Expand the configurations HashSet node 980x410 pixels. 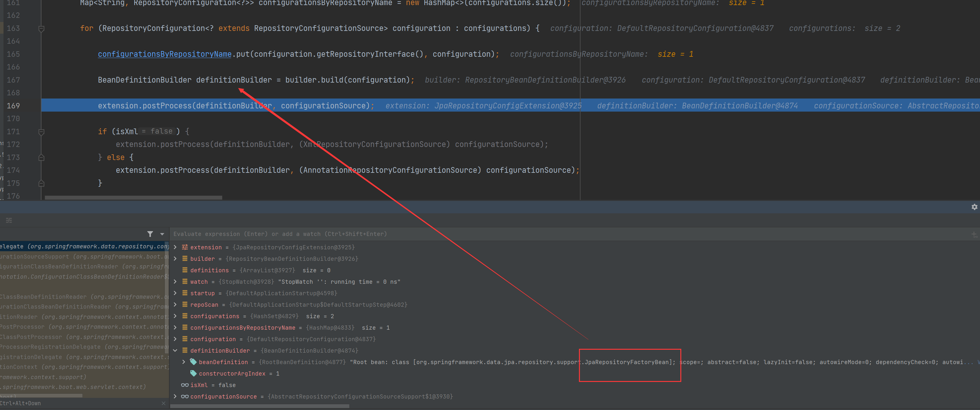click(x=175, y=316)
